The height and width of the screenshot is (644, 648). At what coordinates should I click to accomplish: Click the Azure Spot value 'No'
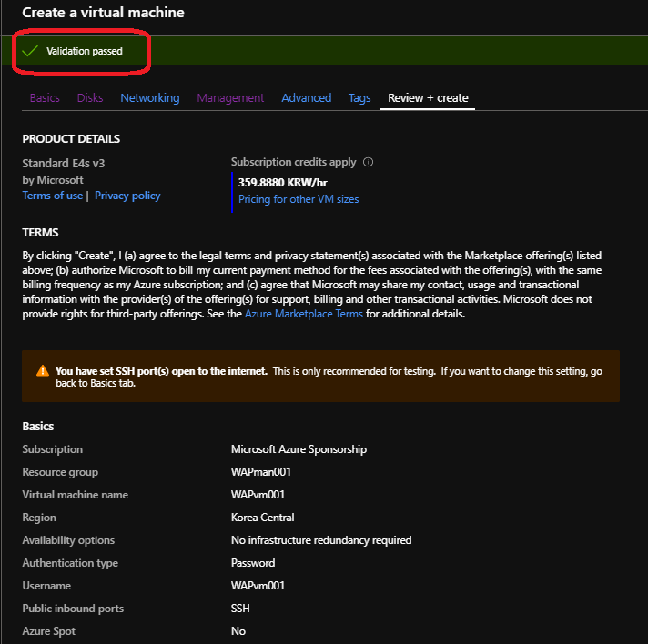click(238, 631)
